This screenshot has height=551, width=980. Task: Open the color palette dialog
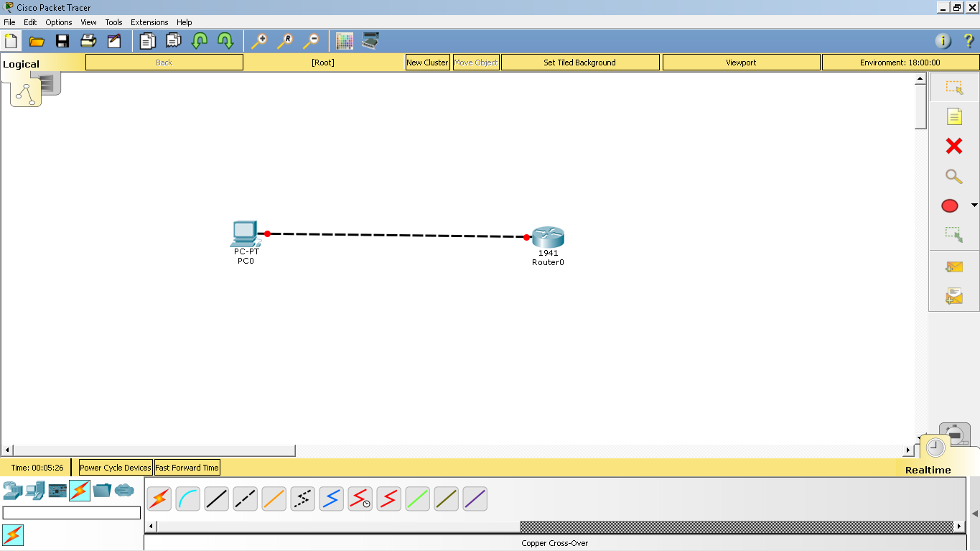[x=345, y=41]
